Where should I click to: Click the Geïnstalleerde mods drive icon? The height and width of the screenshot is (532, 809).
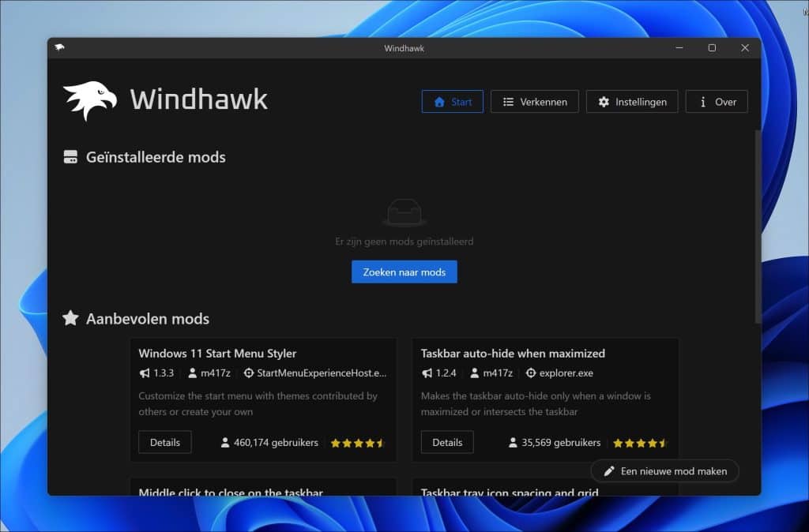[70, 157]
